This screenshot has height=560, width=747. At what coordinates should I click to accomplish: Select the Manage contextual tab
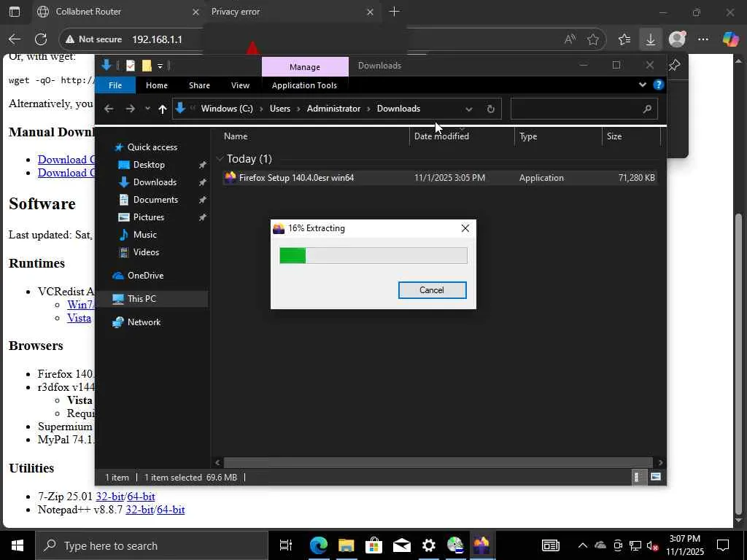[x=305, y=67]
